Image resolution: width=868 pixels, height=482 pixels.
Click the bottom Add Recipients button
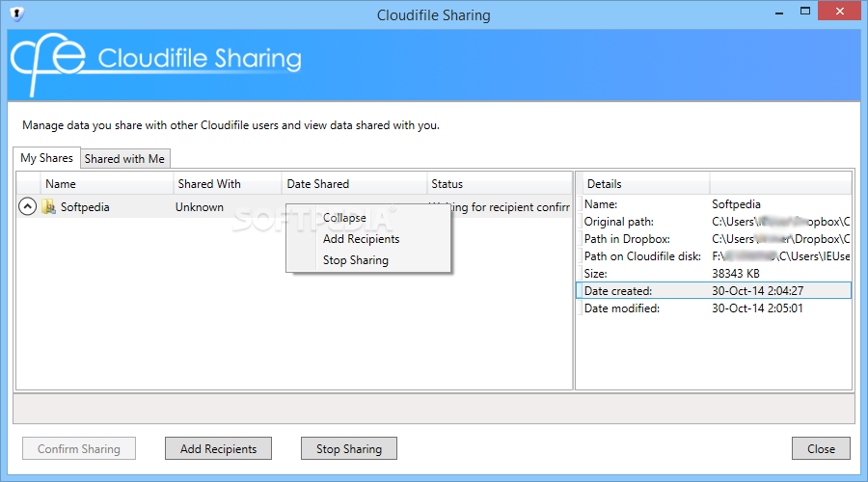pyautogui.click(x=218, y=449)
